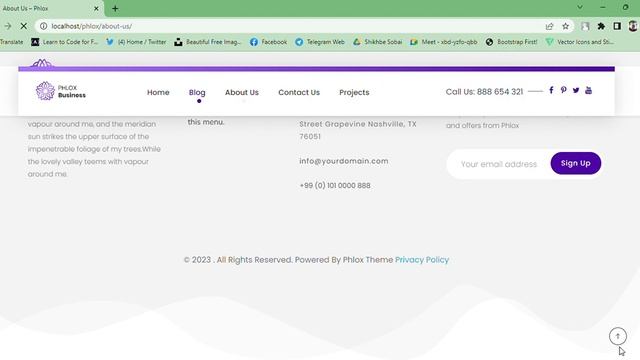Open the Blog menu item
The height and width of the screenshot is (360, 640).
tap(197, 92)
